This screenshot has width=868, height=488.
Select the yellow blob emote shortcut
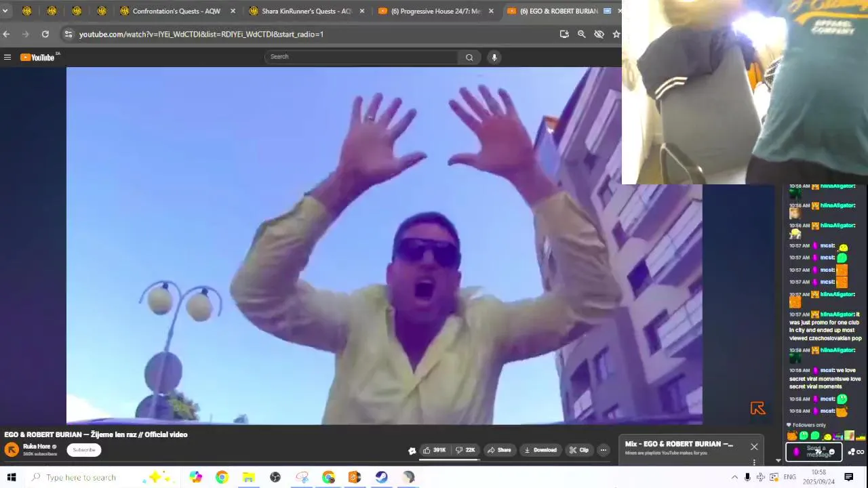[827, 436]
